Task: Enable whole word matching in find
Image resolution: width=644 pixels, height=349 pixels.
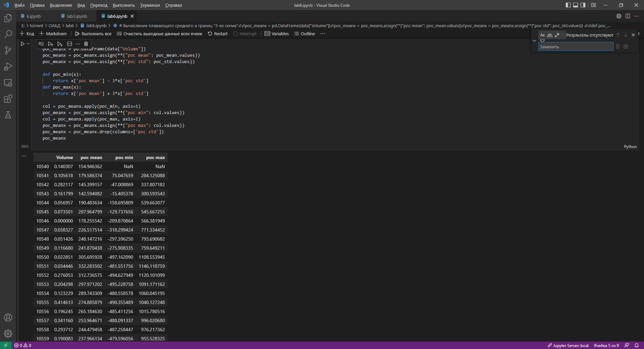Action: coord(550,35)
